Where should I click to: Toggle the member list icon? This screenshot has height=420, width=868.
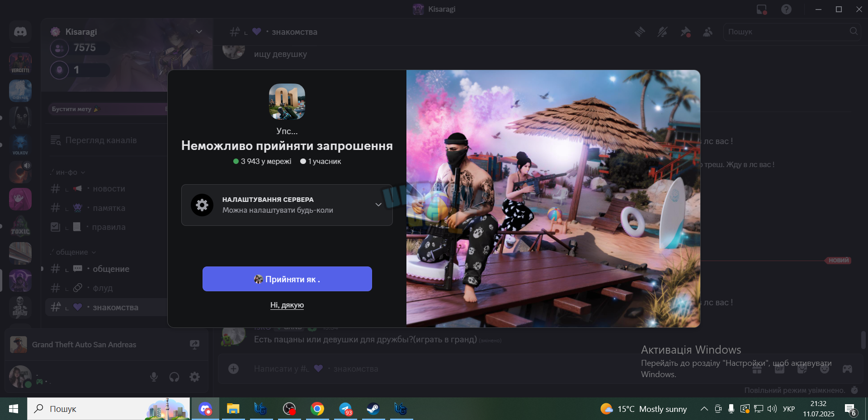[x=708, y=32]
